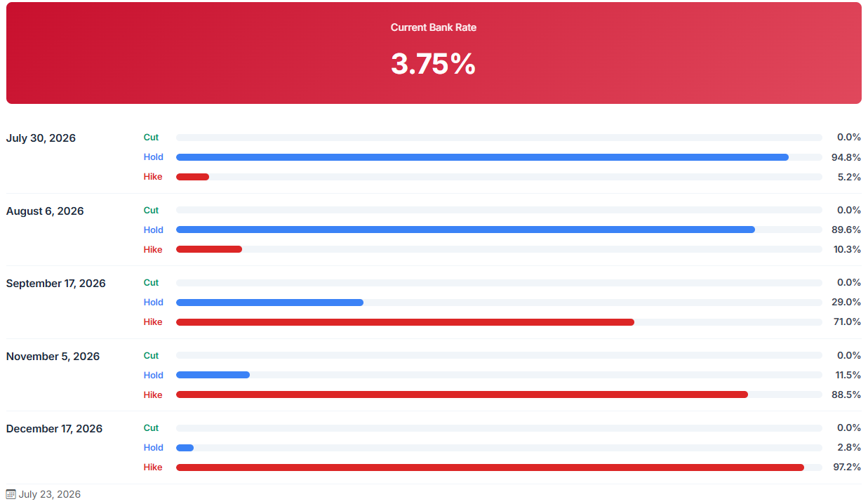The image size is (868, 504).
Task: Click the 97.2% Hike percentage value
Action: coord(847,467)
